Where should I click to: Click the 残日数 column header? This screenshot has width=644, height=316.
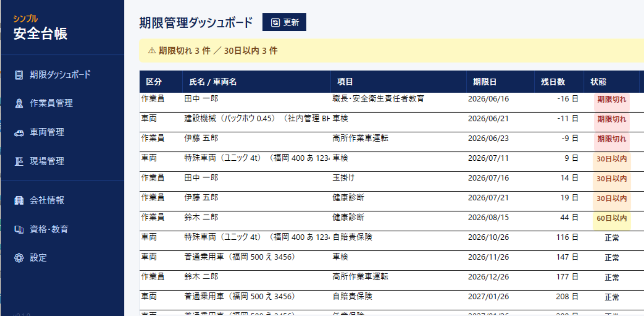point(553,82)
